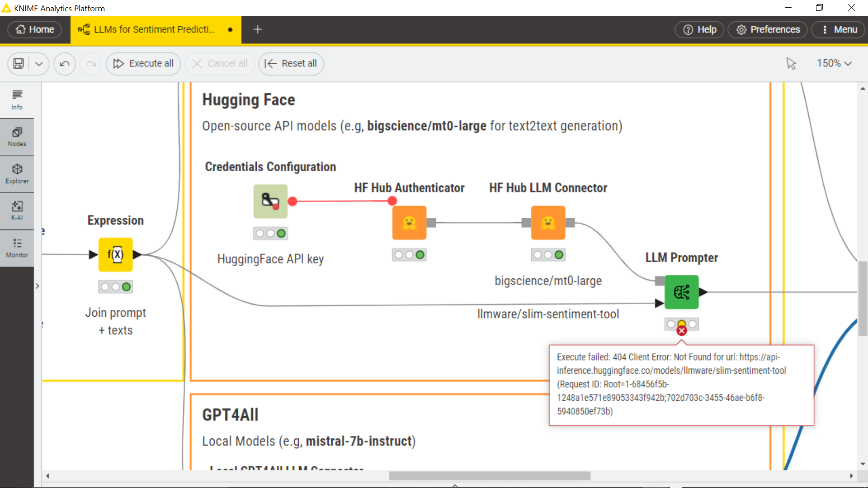Click the Expression node output port
This screenshot has height=488, width=868.
[x=137, y=255]
